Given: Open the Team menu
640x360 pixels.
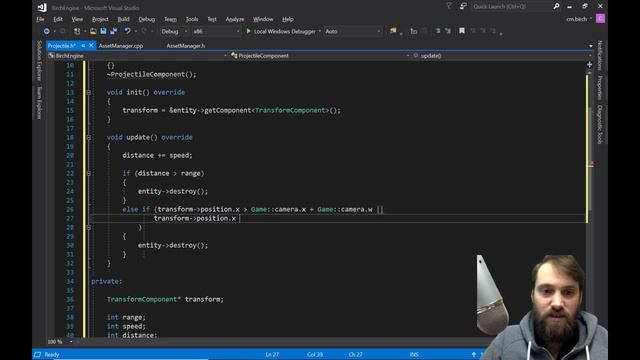Looking at the screenshot, I should (170, 19).
